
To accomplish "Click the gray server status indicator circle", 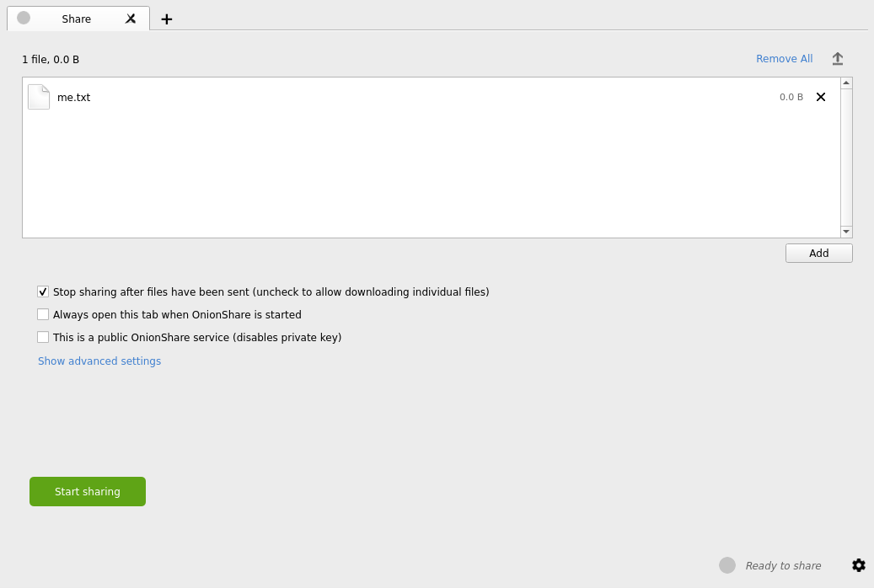I will [x=727, y=565].
